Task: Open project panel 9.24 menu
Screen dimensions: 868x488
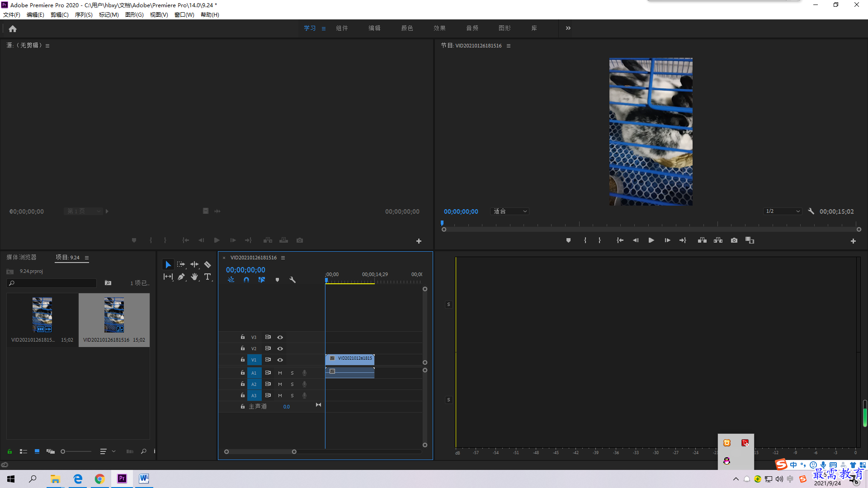Action: point(87,258)
